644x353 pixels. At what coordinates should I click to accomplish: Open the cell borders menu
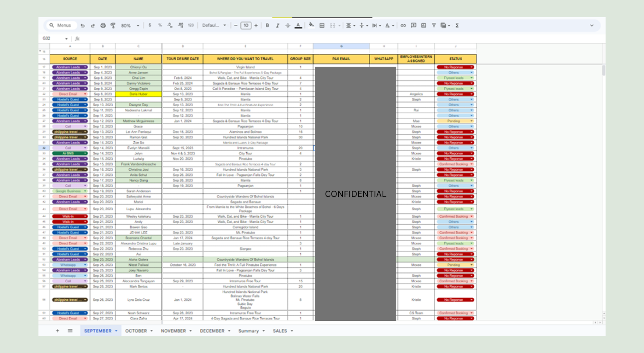(x=322, y=25)
